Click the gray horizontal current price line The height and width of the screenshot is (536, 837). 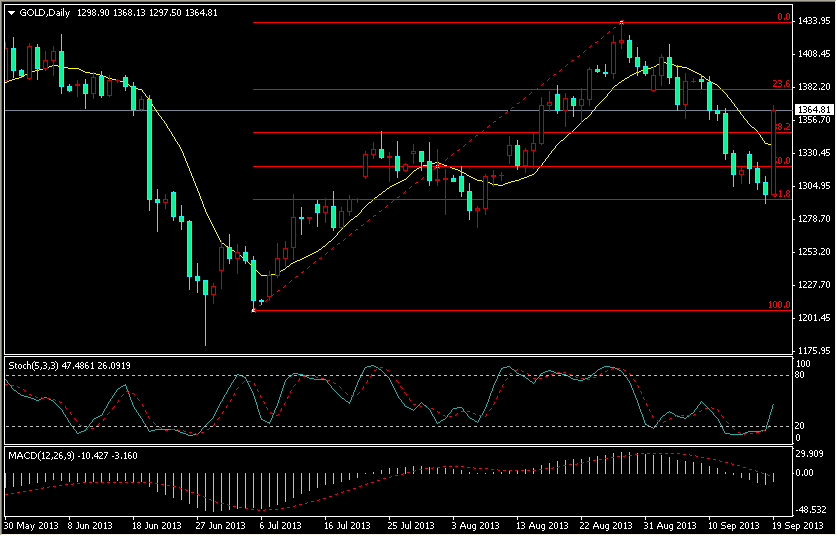400,110
